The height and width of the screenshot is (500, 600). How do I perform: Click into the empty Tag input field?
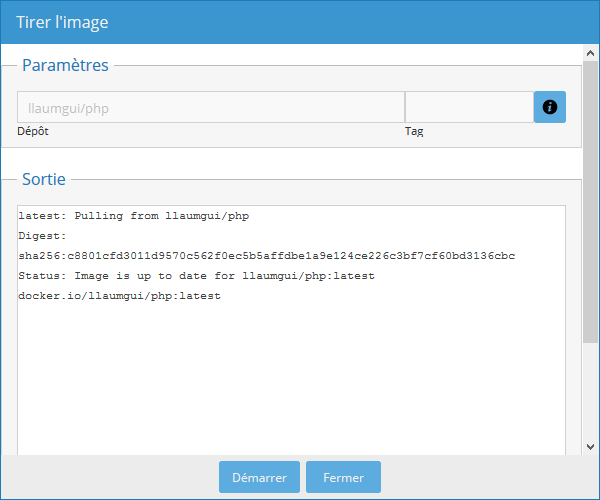coord(468,107)
